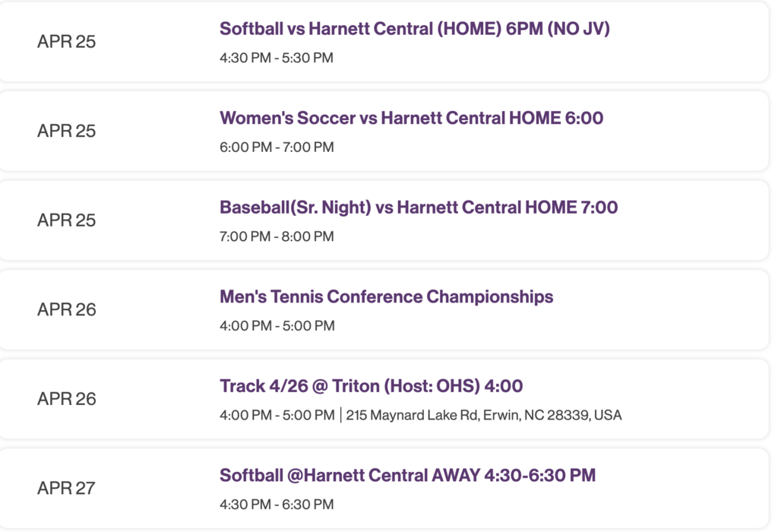Screen dimensions: 778x532
Task: Open Women's Soccer vs Harnett Central event
Action: [x=411, y=119]
